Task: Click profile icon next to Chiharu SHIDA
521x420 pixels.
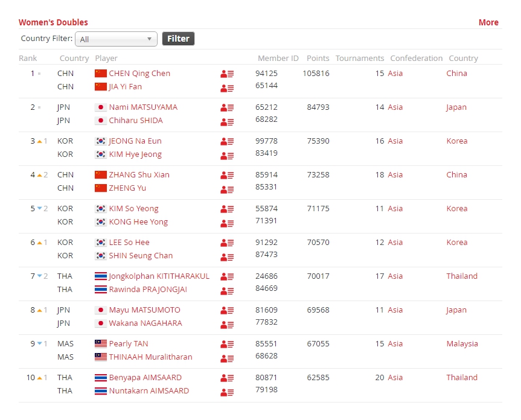Action: [227, 121]
